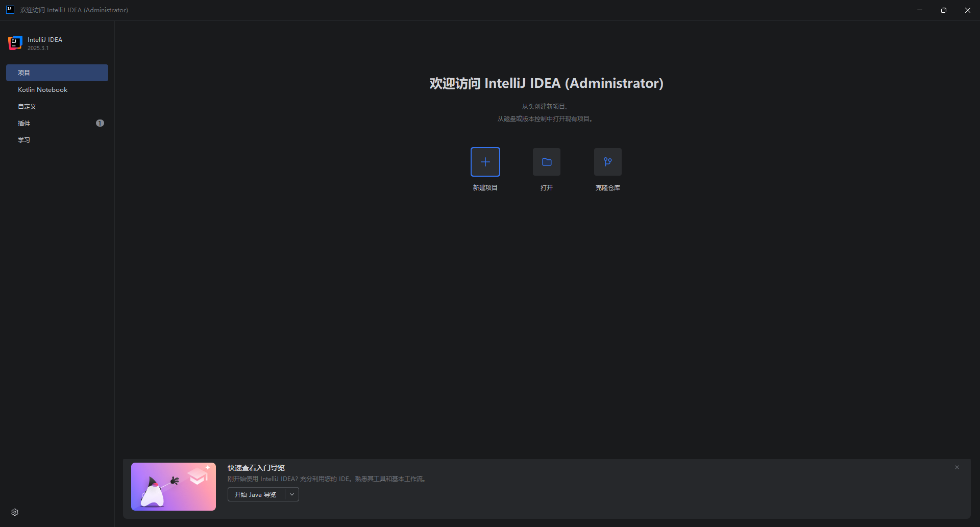This screenshot has height=527, width=980.
Task: Click the version text 2025.3.1
Action: [x=38, y=48]
